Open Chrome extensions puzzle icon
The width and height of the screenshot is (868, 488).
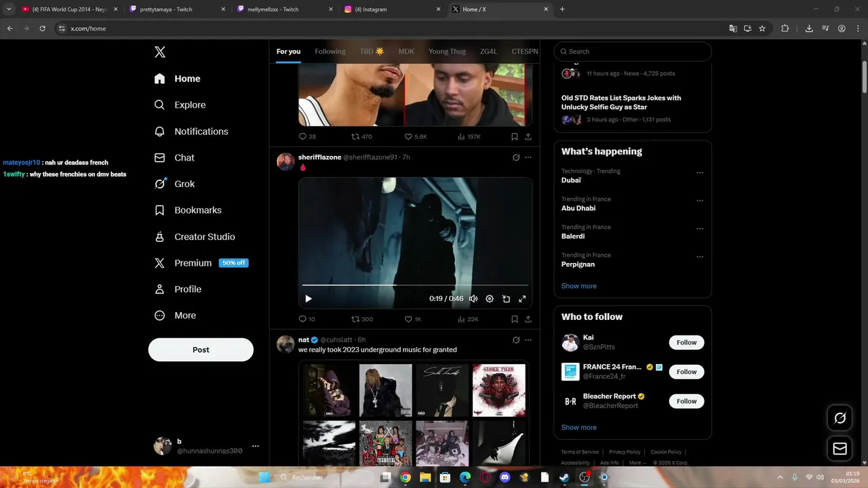(x=785, y=28)
